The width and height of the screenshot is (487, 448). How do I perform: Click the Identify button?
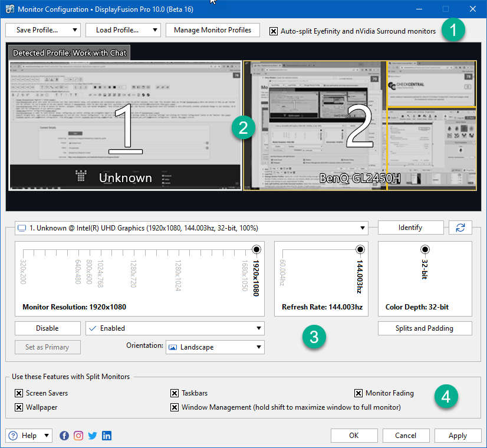(x=410, y=228)
